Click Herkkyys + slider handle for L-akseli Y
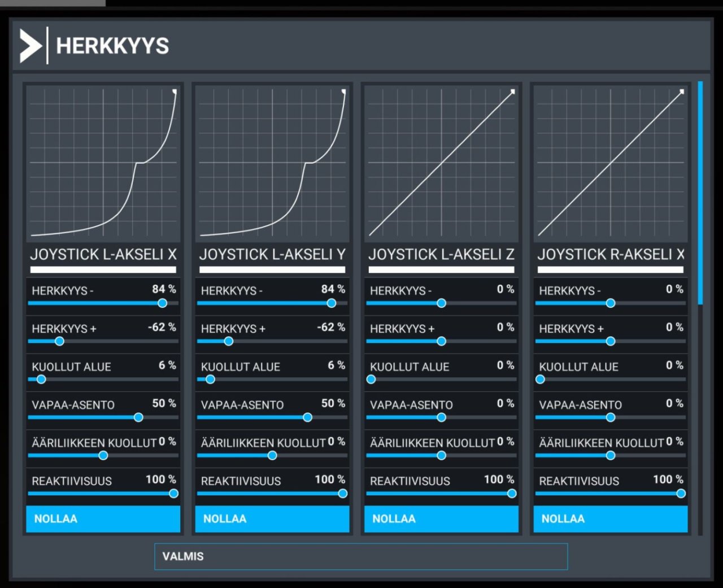The width and height of the screenshot is (723, 588). [229, 341]
